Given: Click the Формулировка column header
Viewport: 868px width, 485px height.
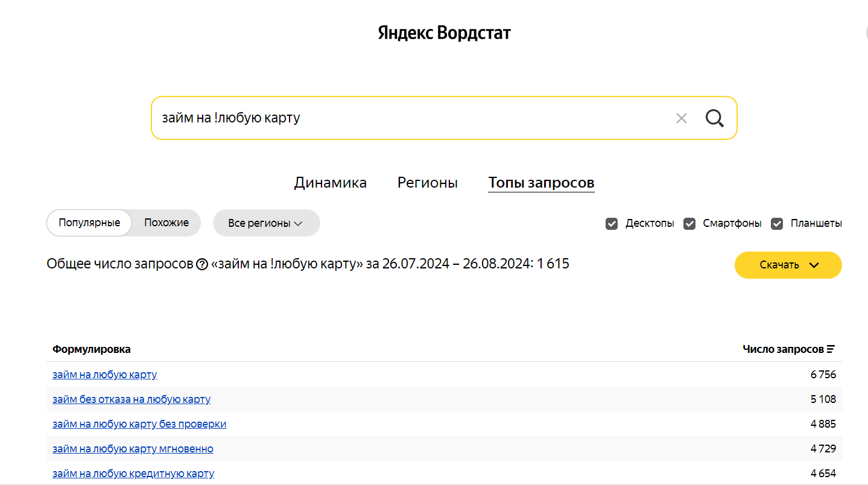Looking at the screenshot, I should pos(92,349).
